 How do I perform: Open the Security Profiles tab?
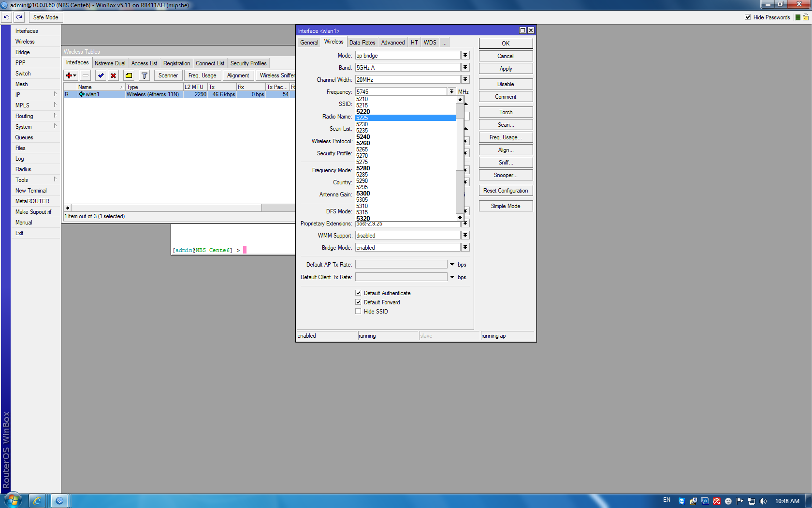click(x=248, y=63)
